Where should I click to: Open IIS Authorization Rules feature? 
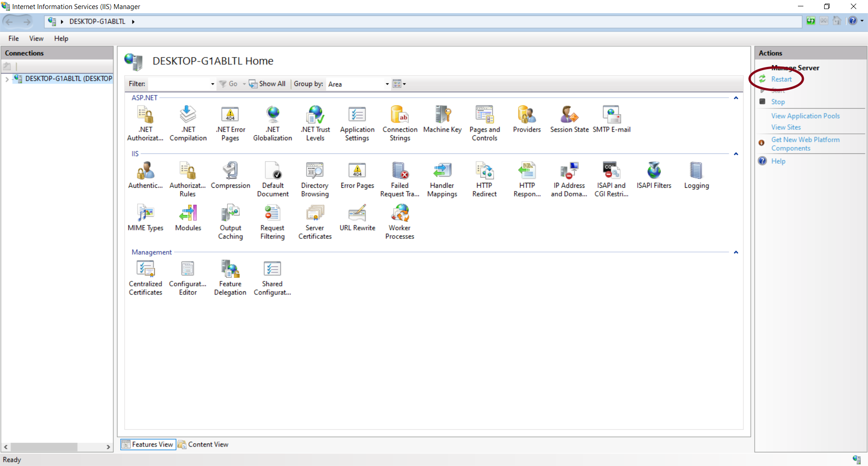(188, 180)
